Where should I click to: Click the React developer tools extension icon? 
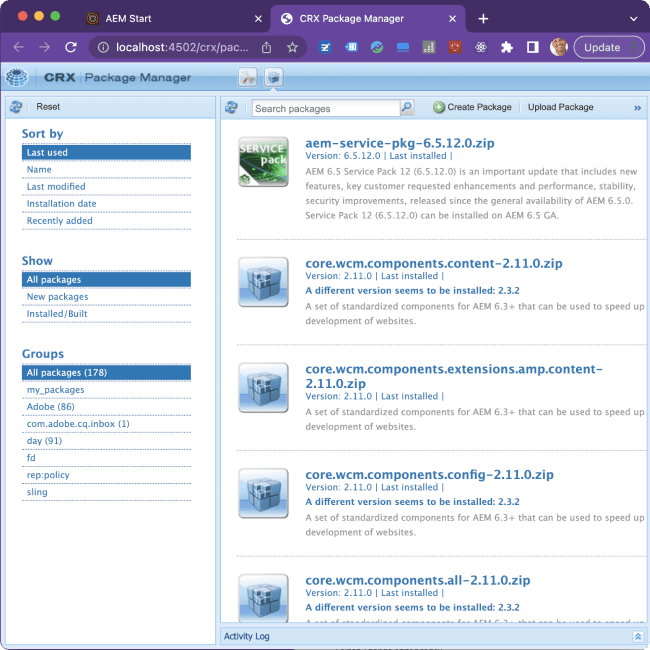coord(480,48)
